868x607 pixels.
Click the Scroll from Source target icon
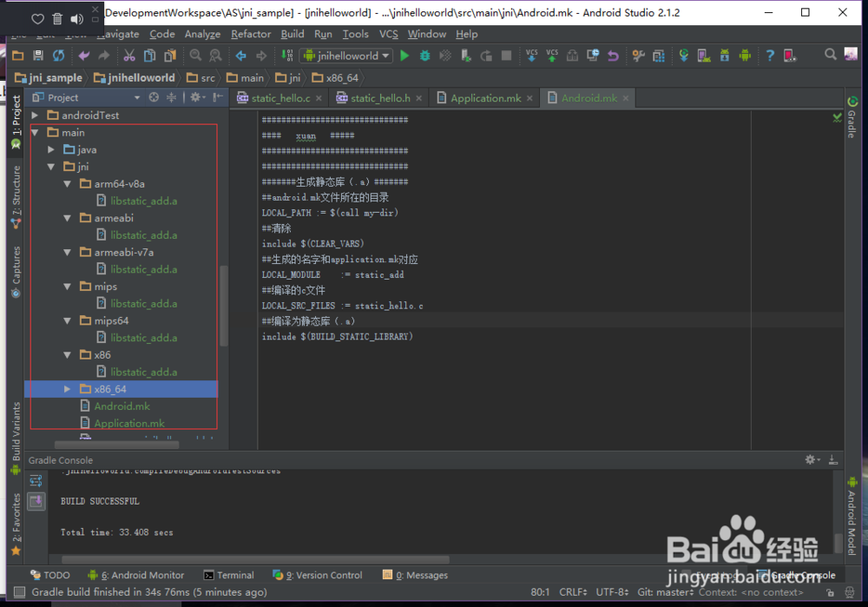pos(154,97)
